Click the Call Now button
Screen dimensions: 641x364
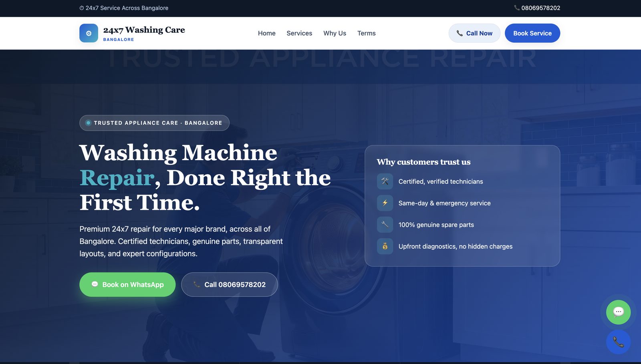click(x=474, y=33)
